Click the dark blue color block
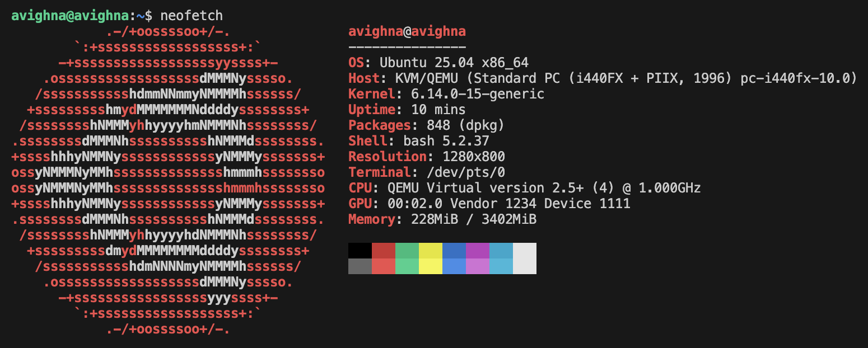 [x=454, y=250]
